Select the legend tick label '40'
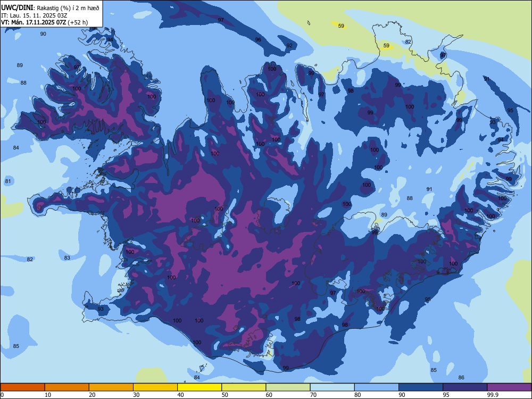The height and width of the screenshot is (399, 532). [x=180, y=395]
